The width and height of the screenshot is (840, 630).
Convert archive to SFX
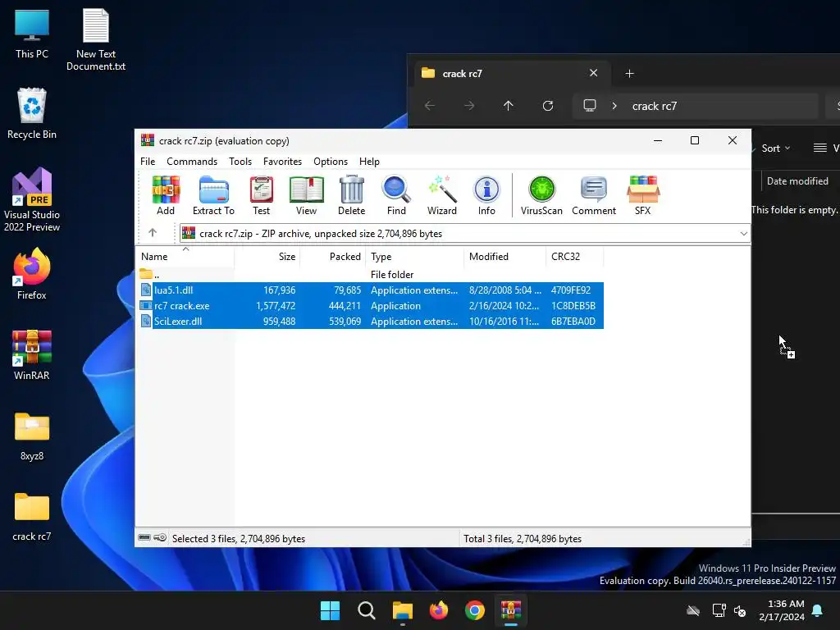pos(643,195)
